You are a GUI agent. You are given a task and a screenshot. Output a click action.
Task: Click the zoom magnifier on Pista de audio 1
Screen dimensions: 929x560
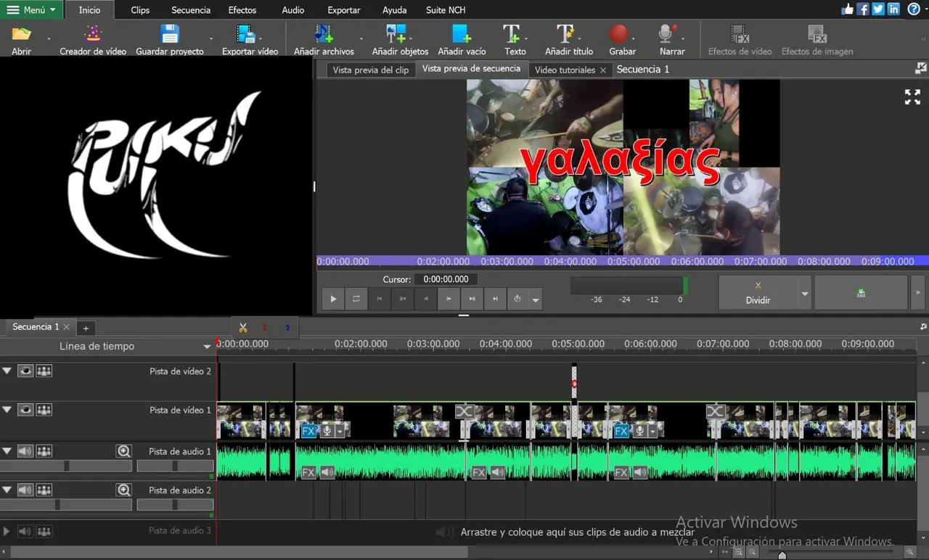(124, 451)
